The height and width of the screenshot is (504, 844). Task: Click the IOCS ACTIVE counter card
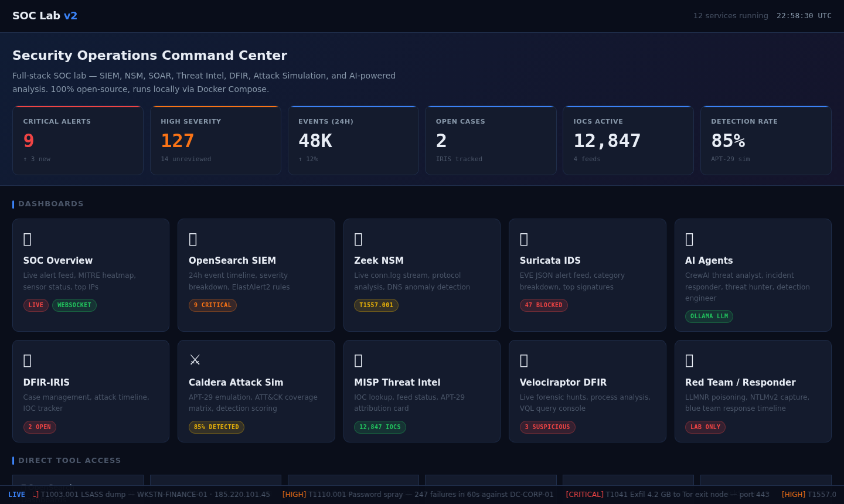628,140
